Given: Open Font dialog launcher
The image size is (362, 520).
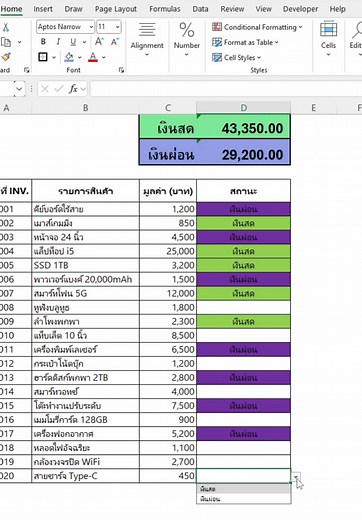Looking at the screenshot, I should point(121,70).
